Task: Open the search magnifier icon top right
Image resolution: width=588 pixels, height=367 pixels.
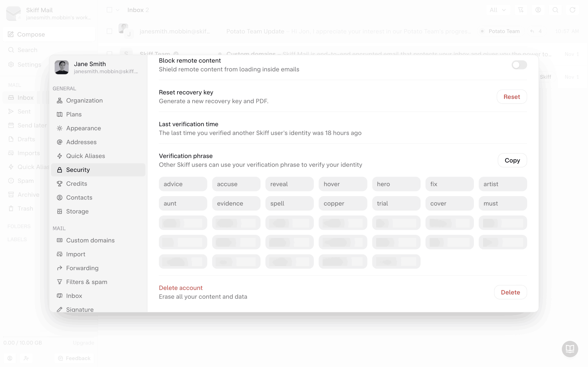Action: [555, 10]
